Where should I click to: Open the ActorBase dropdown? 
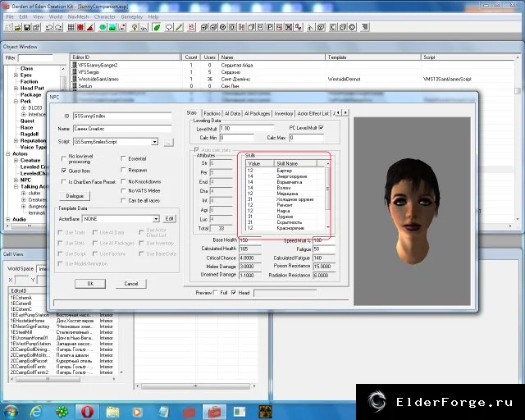click(x=156, y=219)
